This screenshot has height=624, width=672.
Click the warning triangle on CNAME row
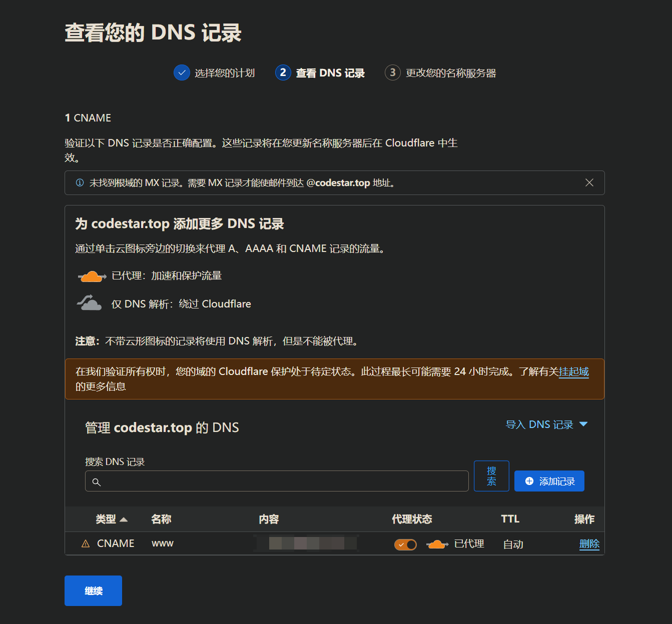point(86,544)
